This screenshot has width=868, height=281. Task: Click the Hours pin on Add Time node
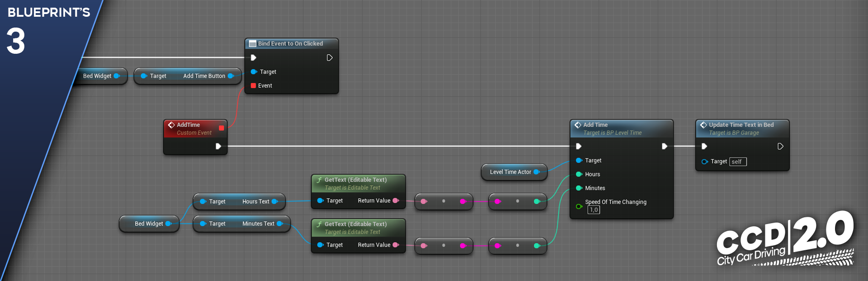(579, 174)
